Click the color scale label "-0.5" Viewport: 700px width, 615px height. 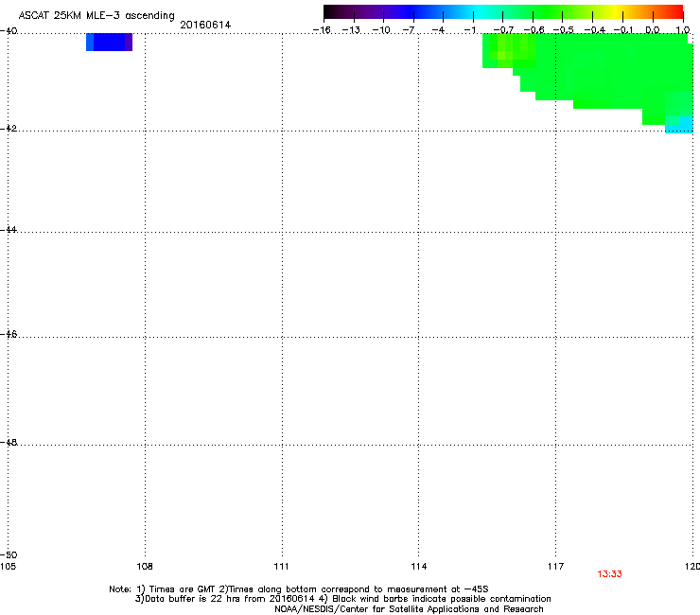coord(564,30)
